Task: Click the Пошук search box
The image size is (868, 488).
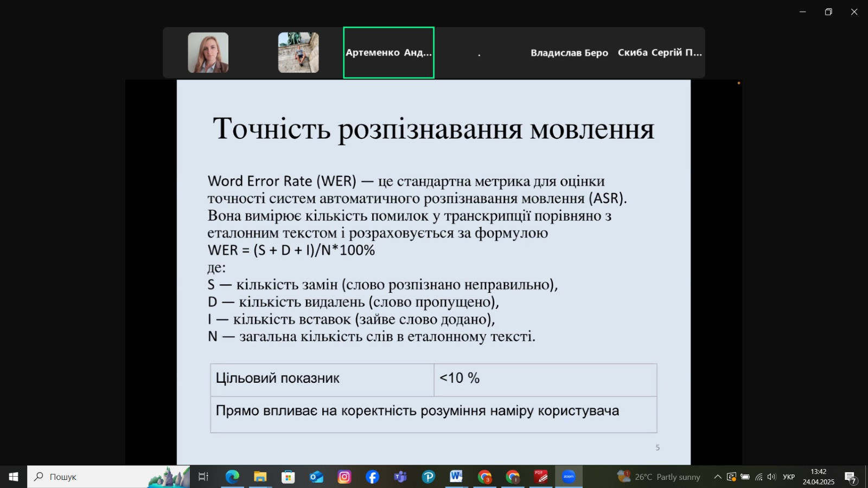Action: click(108, 477)
